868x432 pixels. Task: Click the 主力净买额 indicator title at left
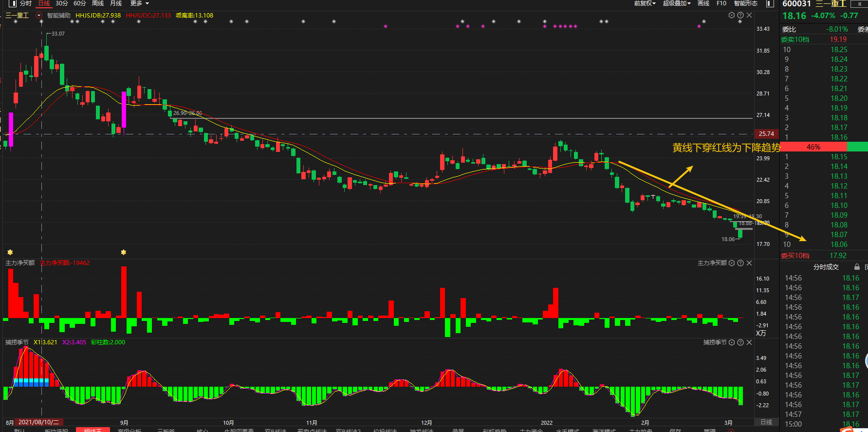[x=20, y=263]
